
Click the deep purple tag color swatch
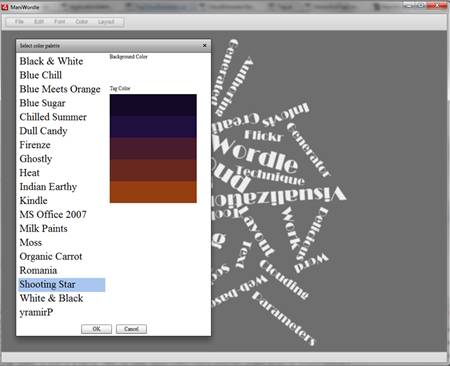[x=153, y=127]
